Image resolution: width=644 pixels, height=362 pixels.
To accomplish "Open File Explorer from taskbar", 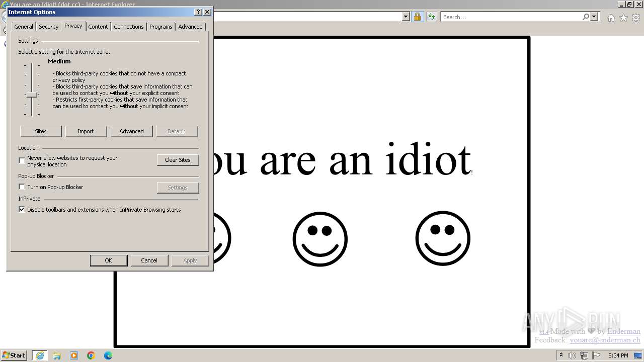I will point(57,355).
